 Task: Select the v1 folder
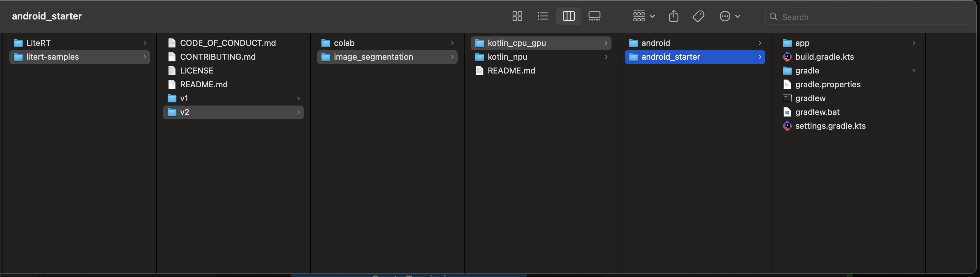tap(184, 98)
